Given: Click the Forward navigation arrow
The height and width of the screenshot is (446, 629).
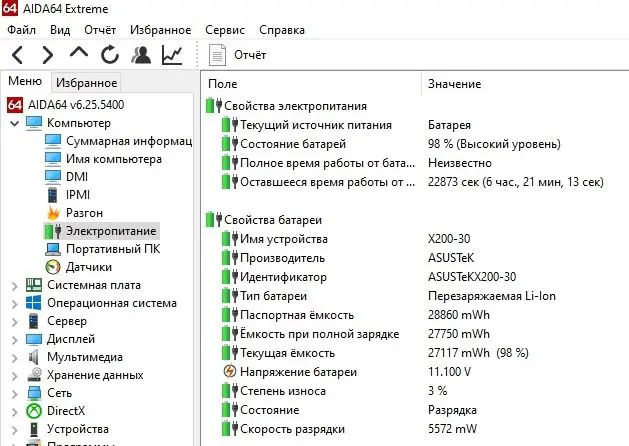Looking at the screenshot, I should (48, 55).
